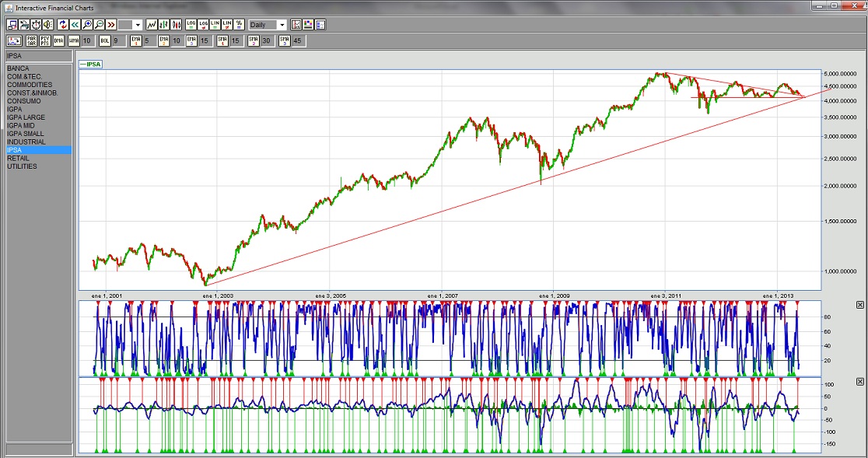Select IGPA in the index list
Viewport: 868px width, 458px height.
click(x=39, y=110)
